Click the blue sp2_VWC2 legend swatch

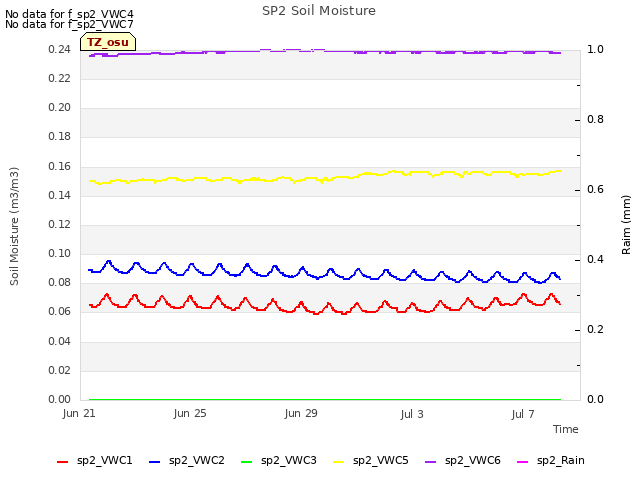click(x=155, y=462)
